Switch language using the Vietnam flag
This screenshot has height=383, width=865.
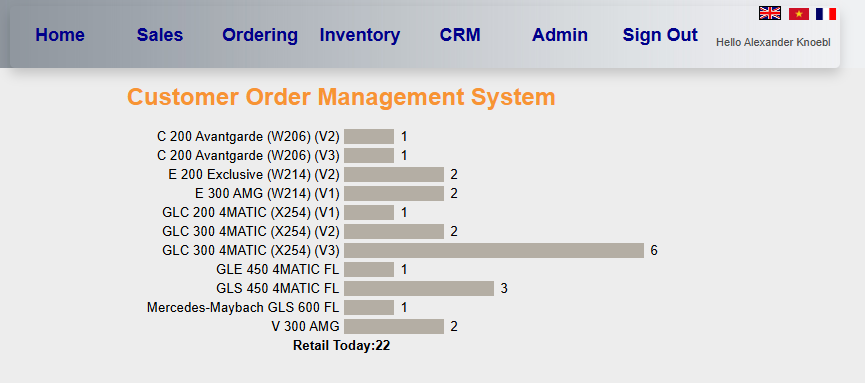[798, 13]
